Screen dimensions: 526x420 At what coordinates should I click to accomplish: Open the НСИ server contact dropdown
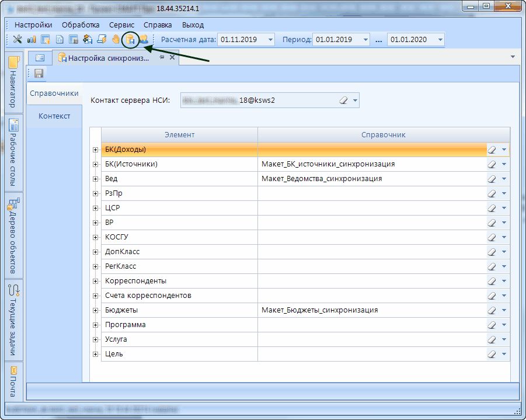pyautogui.click(x=354, y=100)
